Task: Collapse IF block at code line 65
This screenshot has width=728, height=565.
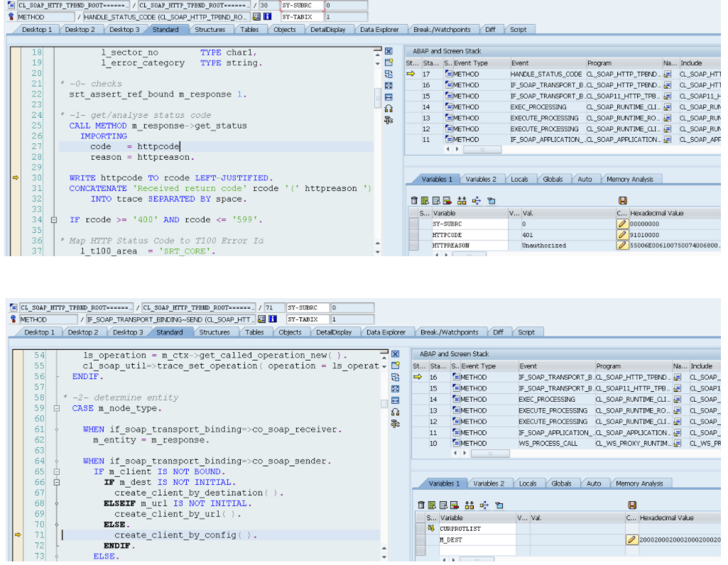Action: (x=57, y=472)
